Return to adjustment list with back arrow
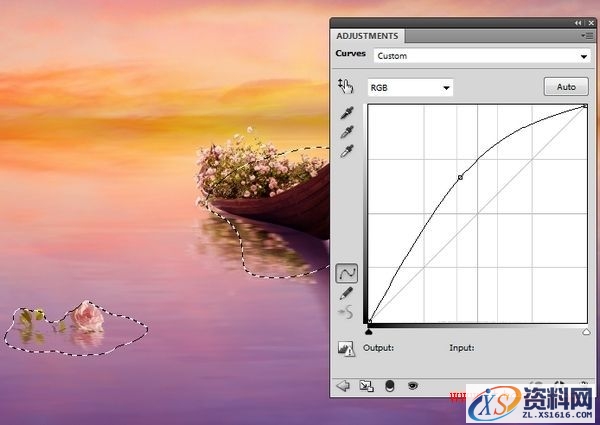The image size is (600, 425). click(344, 386)
